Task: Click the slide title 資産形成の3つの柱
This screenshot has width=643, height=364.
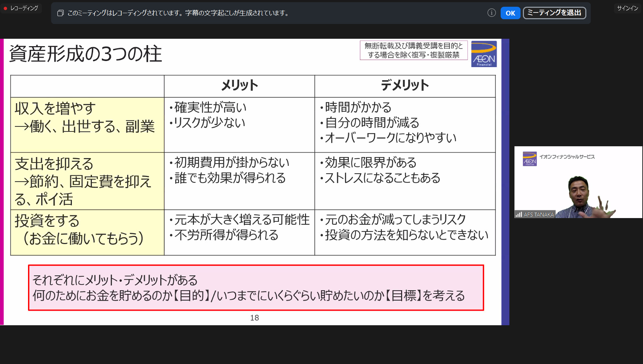Action: (x=86, y=54)
